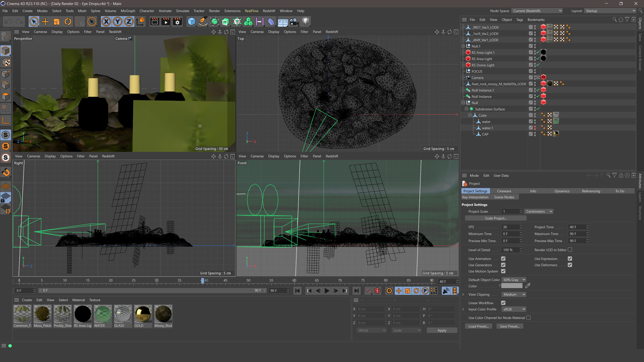Click Render View clapperboard icon
Image resolution: width=644 pixels, height=362 pixels.
coord(154,22)
